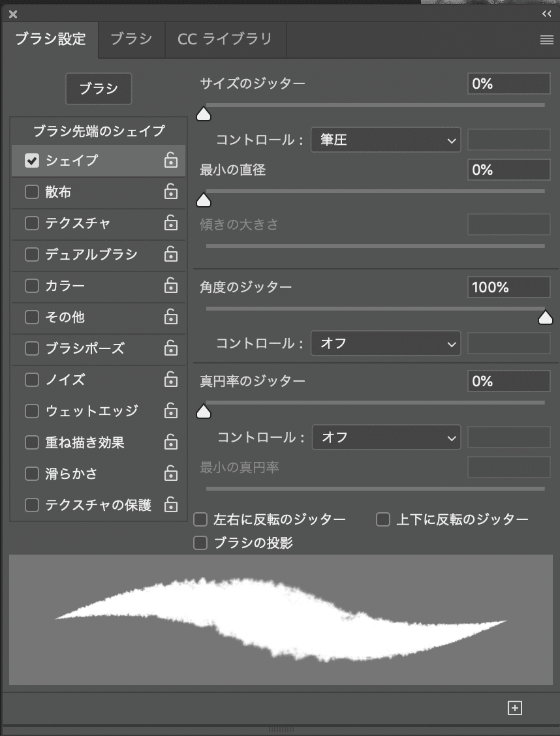Toggle lock icon for テクスチャ row
Screen dimensions: 560x736
171,223
